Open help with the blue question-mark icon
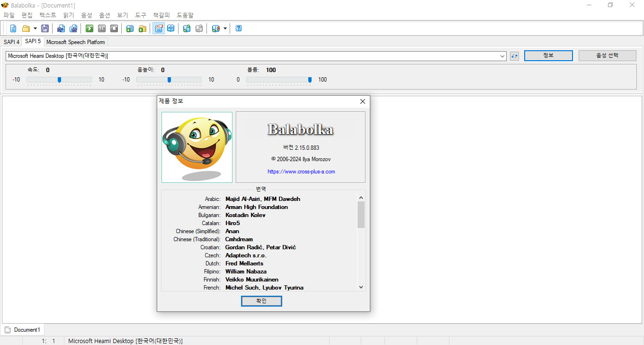644x345 pixels. pyautogui.click(x=239, y=28)
